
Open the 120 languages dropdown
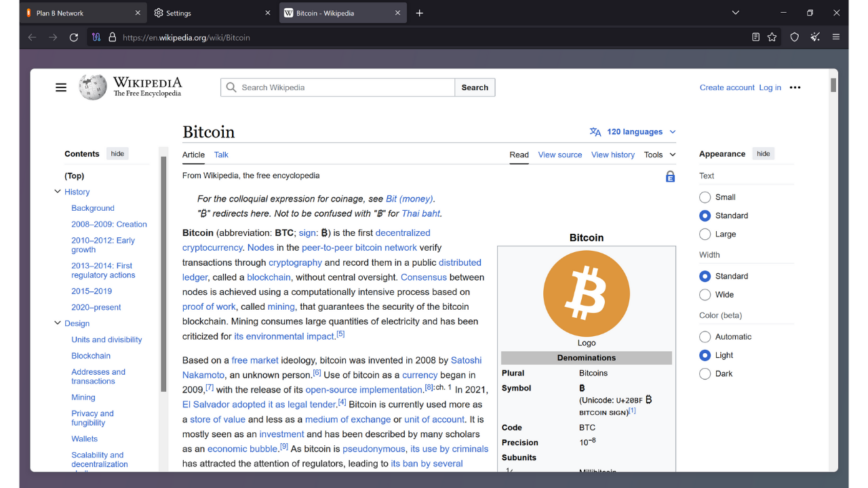tap(632, 131)
